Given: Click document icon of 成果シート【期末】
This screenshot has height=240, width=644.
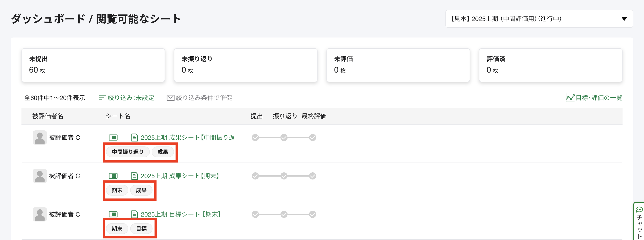Looking at the screenshot, I should (134, 176).
